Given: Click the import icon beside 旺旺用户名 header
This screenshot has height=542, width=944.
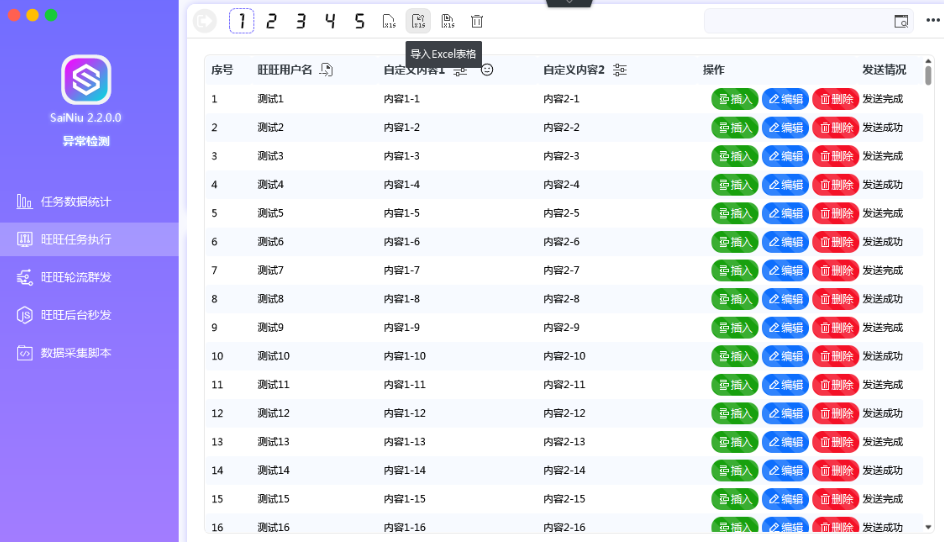Looking at the screenshot, I should (x=326, y=70).
